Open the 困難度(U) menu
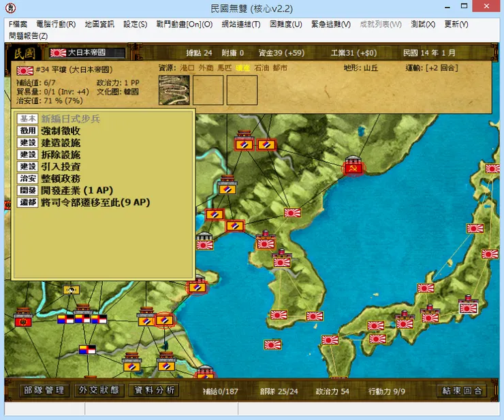 click(x=286, y=25)
